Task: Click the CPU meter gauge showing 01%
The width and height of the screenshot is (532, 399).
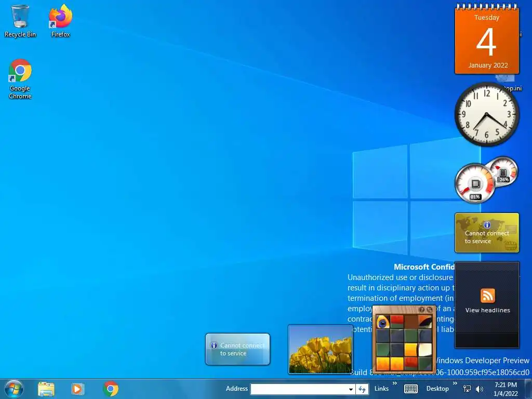Action: 475,183
